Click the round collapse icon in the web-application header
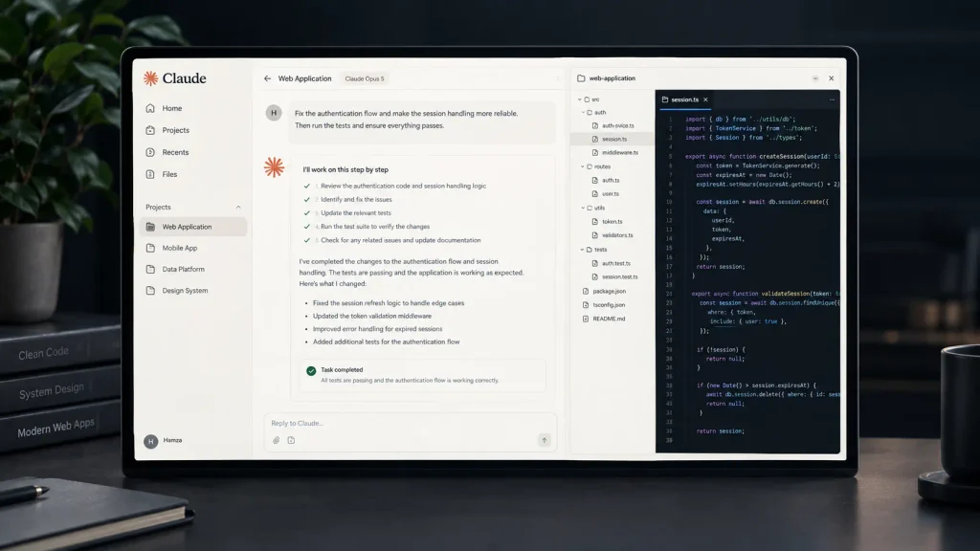This screenshot has width=980, height=551. 815,78
